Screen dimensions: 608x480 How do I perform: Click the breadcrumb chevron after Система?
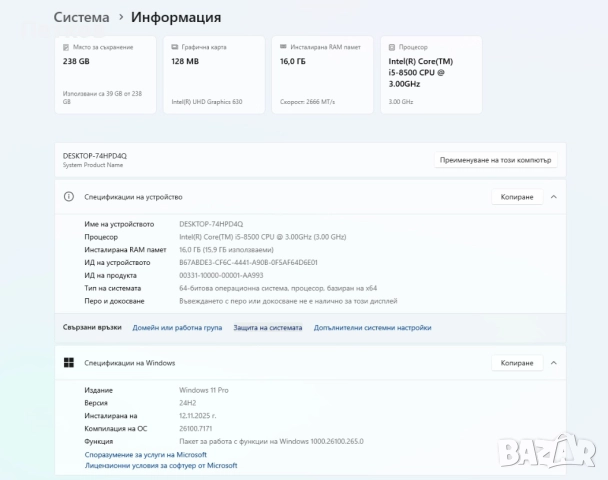[121, 17]
